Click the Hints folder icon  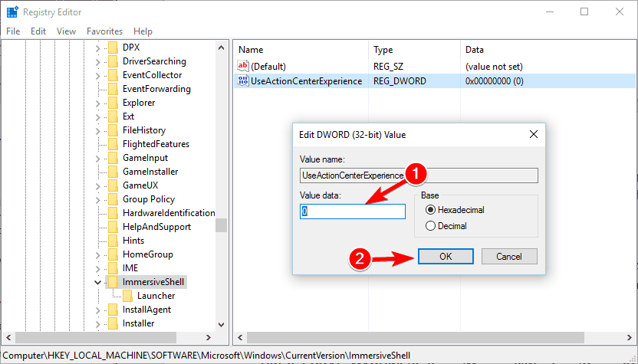(x=113, y=241)
